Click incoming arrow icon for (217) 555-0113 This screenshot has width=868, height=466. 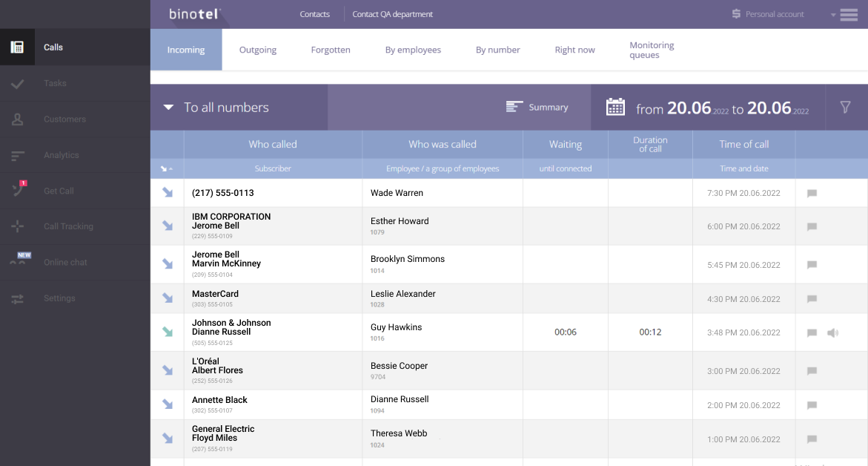tap(168, 192)
